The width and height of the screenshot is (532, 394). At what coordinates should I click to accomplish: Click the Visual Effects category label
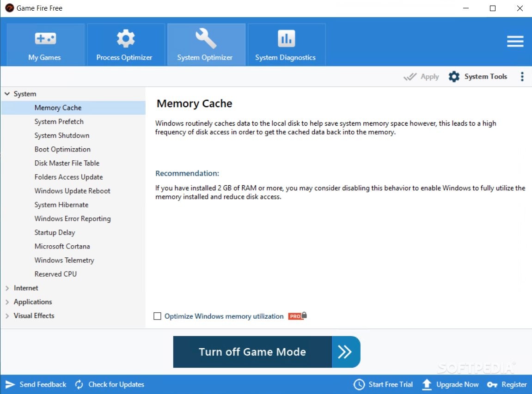pyautogui.click(x=34, y=316)
